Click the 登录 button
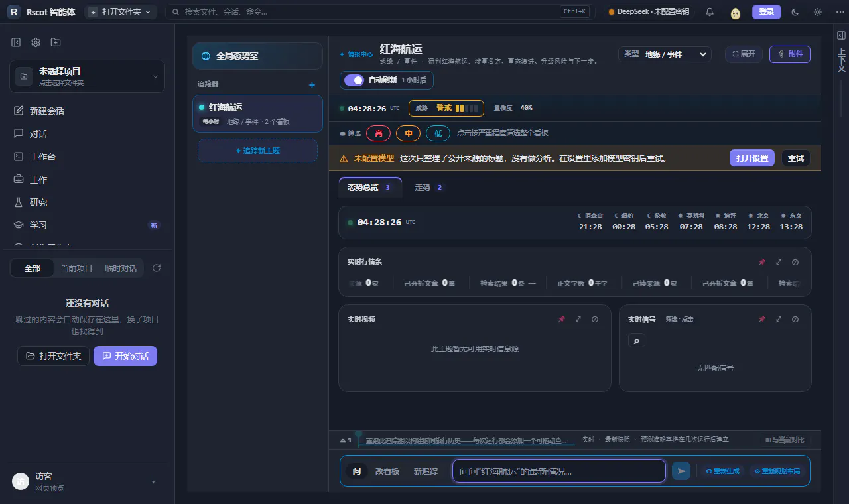Viewport: 849px width, 504px height. [767, 12]
